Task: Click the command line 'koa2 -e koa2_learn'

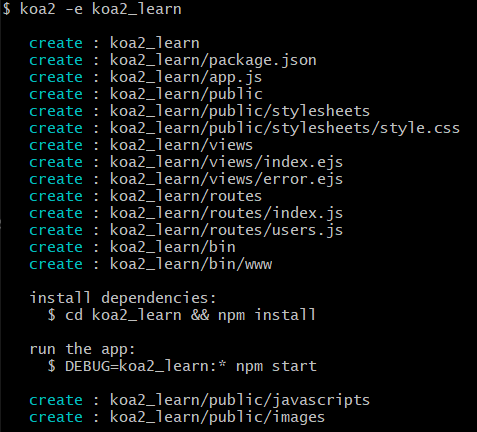Action: coord(101,9)
